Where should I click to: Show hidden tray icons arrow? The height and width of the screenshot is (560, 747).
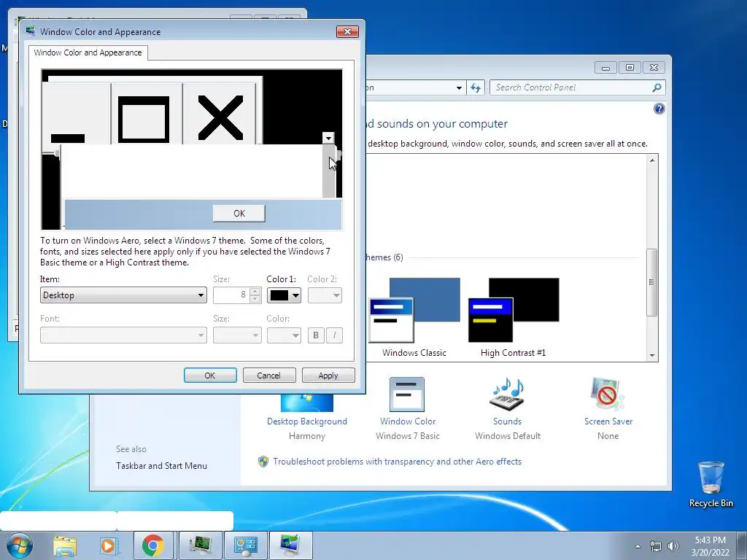pyautogui.click(x=638, y=546)
